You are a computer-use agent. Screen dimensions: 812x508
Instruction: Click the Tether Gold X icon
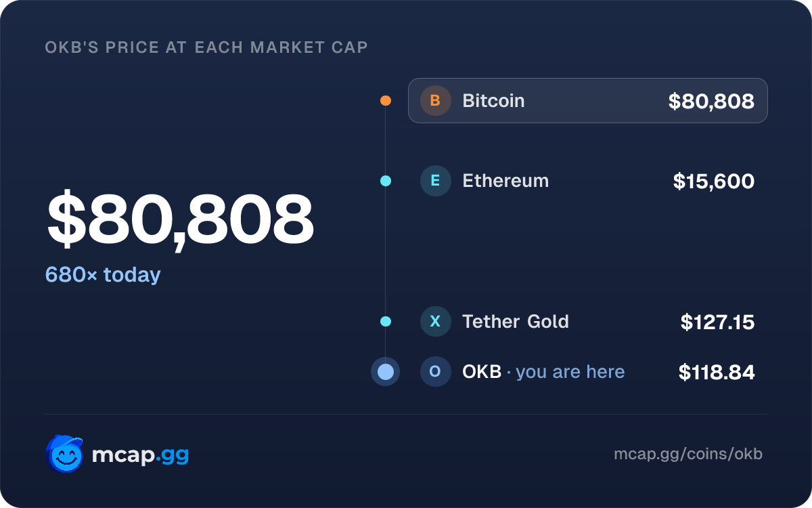point(435,321)
